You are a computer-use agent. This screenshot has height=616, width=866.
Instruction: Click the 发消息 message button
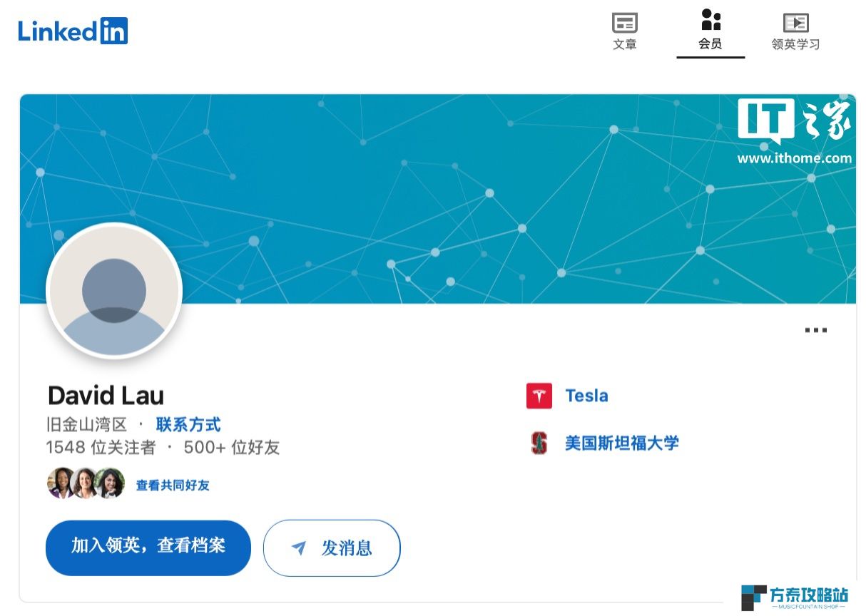click(332, 548)
